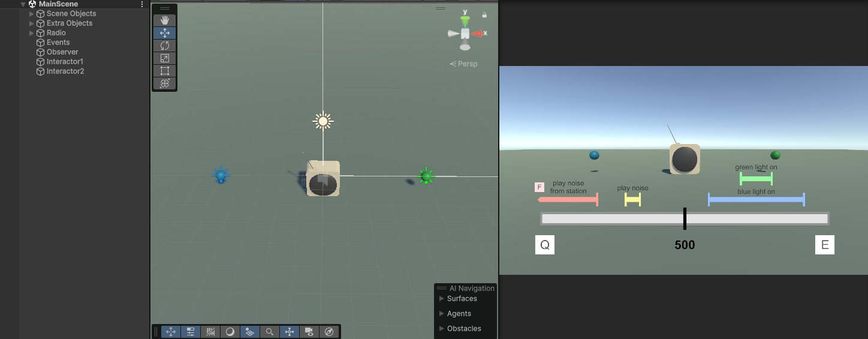Toggle the sliders settings overlay button
This screenshot has width=868, height=339.
coord(191,331)
